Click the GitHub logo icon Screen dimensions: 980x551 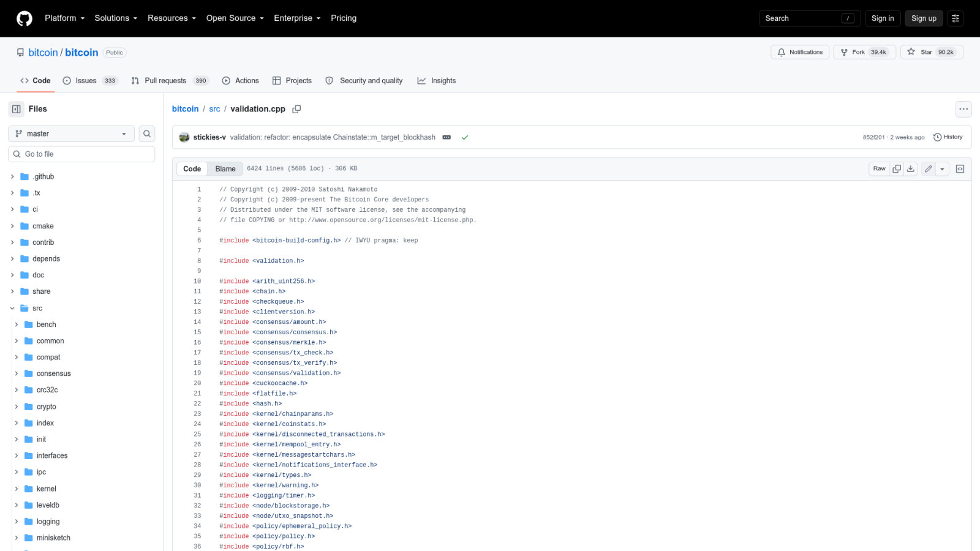tap(24, 18)
